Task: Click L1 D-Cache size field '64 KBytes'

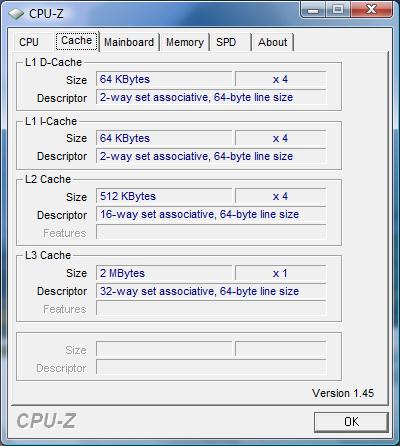Action: 164,79
